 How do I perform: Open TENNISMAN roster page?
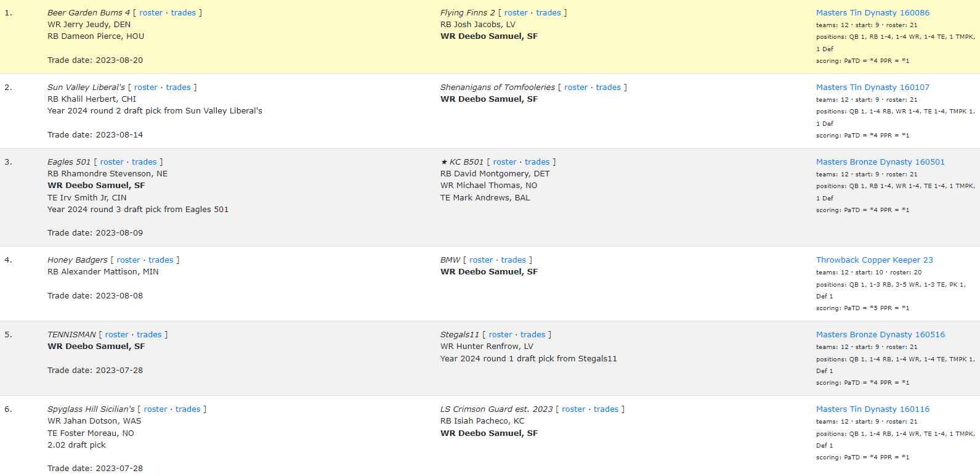point(117,334)
